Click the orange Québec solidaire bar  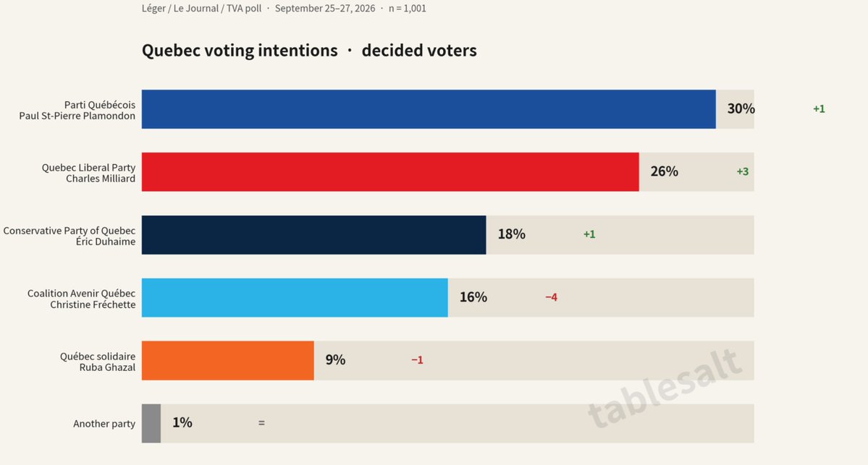(x=227, y=360)
